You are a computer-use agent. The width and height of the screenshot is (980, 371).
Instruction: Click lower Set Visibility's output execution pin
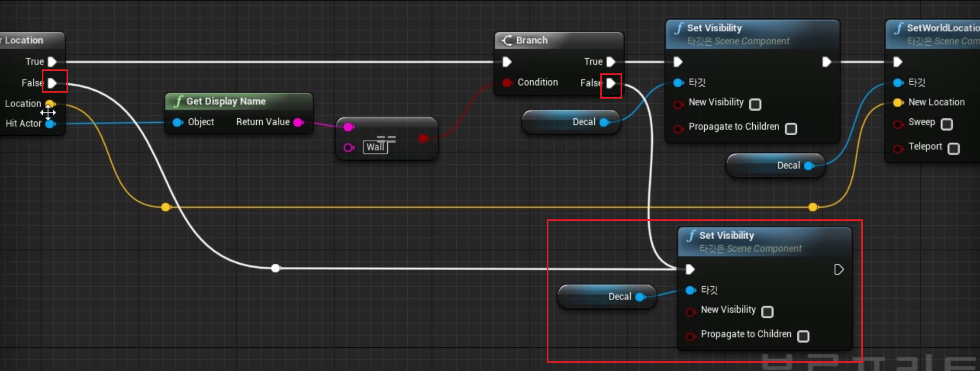(839, 270)
